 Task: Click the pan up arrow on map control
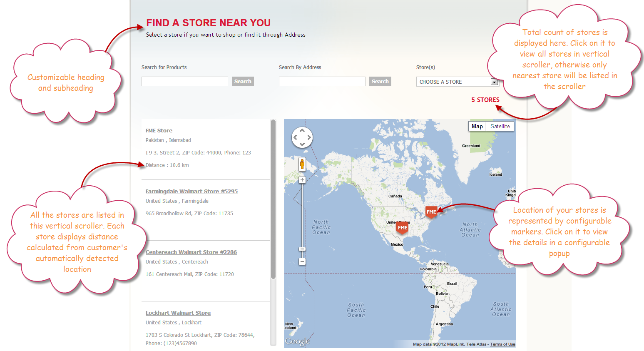(x=302, y=131)
